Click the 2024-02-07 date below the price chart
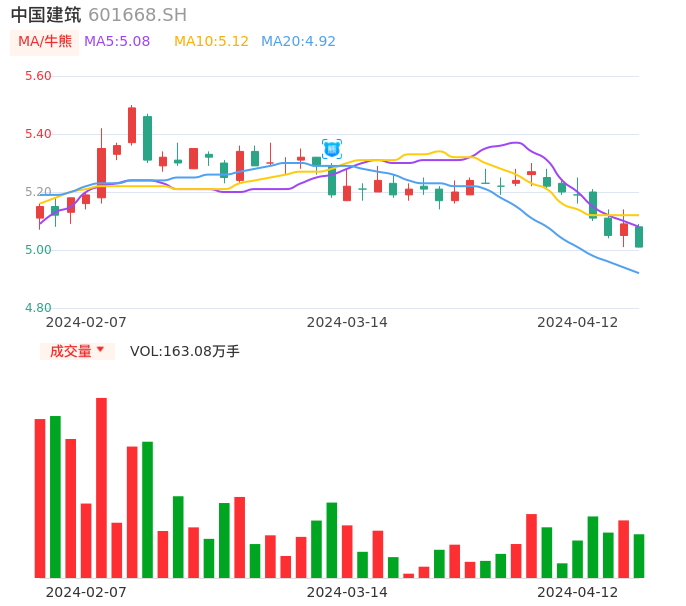 86,322
